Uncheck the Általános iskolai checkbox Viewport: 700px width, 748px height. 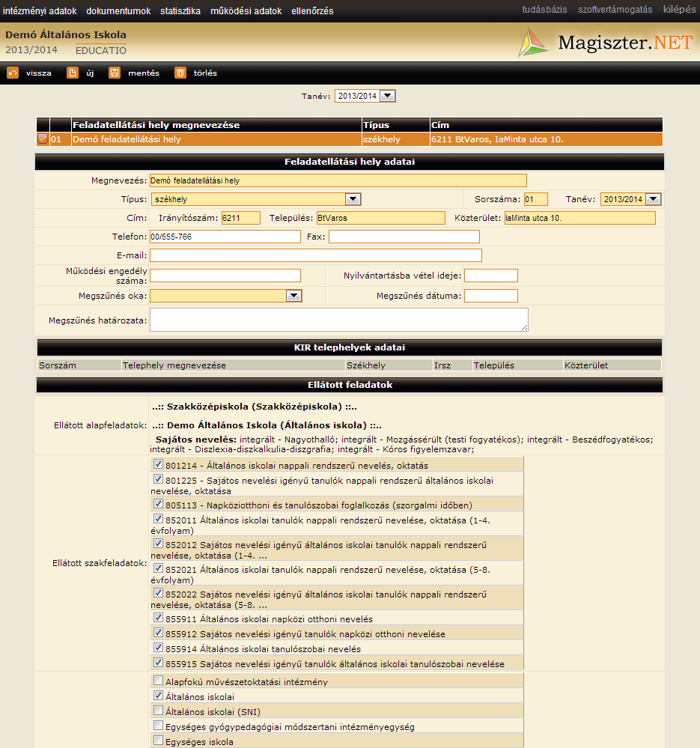tap(158, 696)
